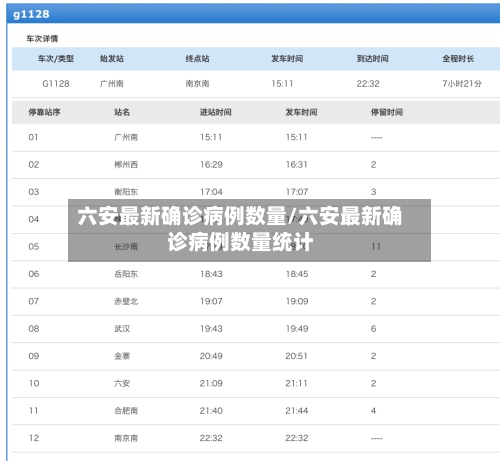Image resolution: width=500 pixels, height=461 pixels.
Task: Click the 终点站 column header
Action: (x=197, y=59)
